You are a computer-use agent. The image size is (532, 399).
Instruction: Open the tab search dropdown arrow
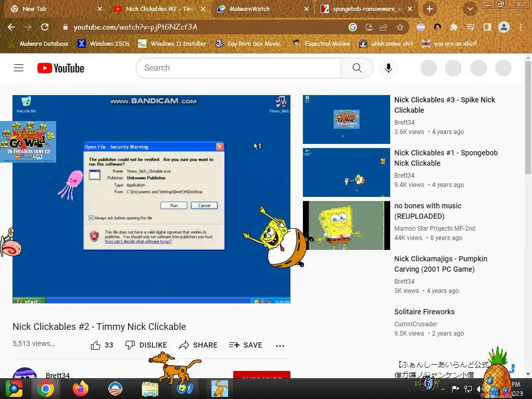470,9
